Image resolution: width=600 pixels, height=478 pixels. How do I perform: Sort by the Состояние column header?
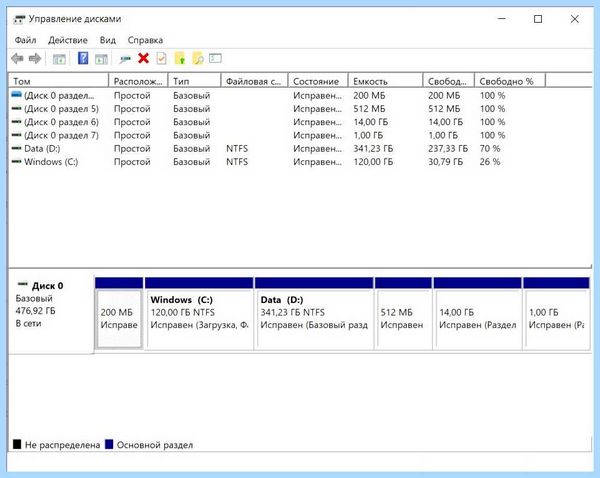point(318,81)
